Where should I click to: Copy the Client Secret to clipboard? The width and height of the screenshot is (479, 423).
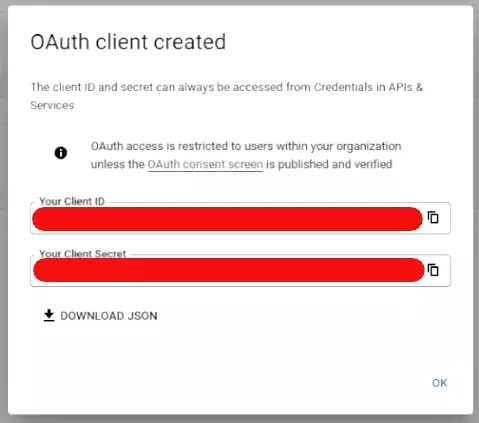[433, 270]
